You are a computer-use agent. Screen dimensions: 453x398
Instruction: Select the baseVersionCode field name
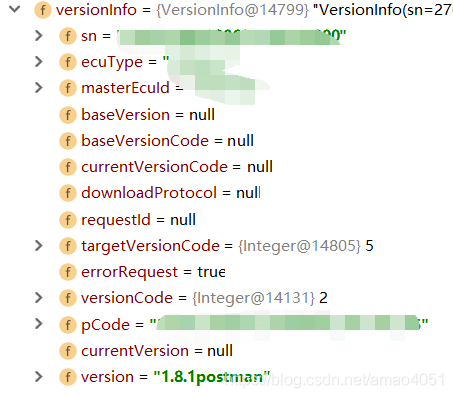click(145, 141)
